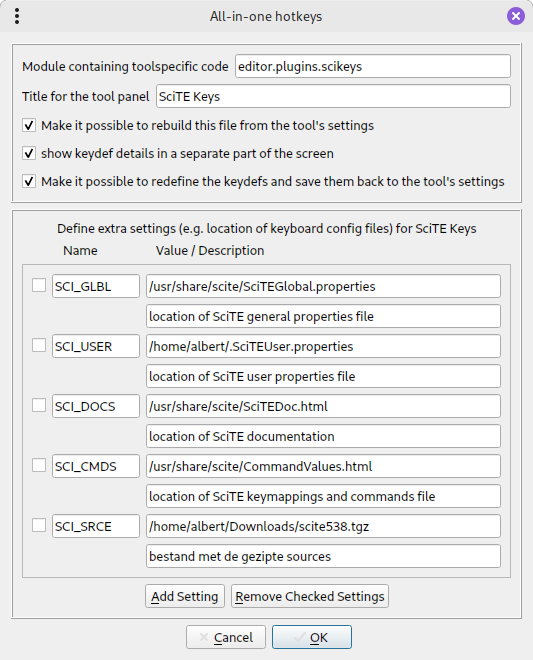Click the Add Setting button

(x=185, y=596)
